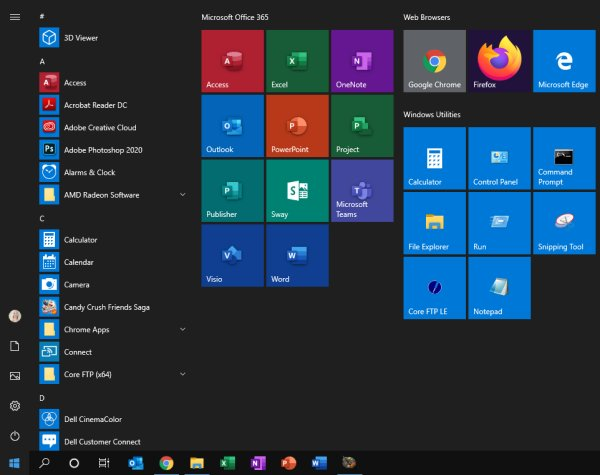600x475 pixels.
Task: Launch the Notepad tile
Action: (x=499, y=288)
